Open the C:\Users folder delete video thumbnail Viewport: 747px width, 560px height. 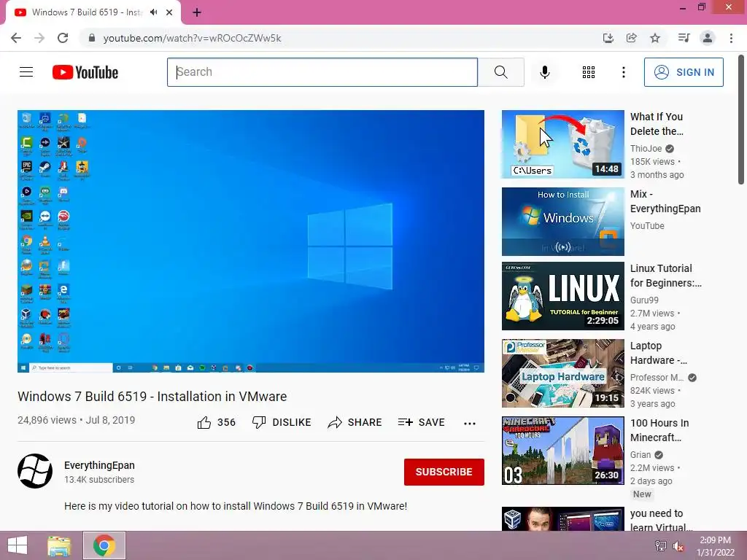coord(562,144)
